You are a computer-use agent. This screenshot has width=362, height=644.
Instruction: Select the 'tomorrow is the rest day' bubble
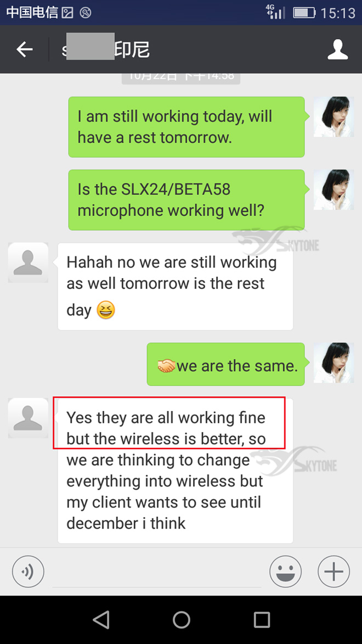176,286
